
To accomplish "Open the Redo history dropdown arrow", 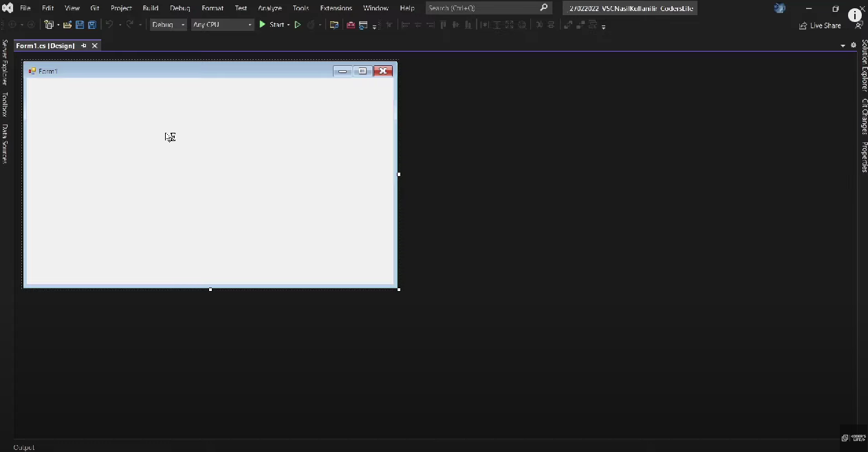I will coord(140,25).
